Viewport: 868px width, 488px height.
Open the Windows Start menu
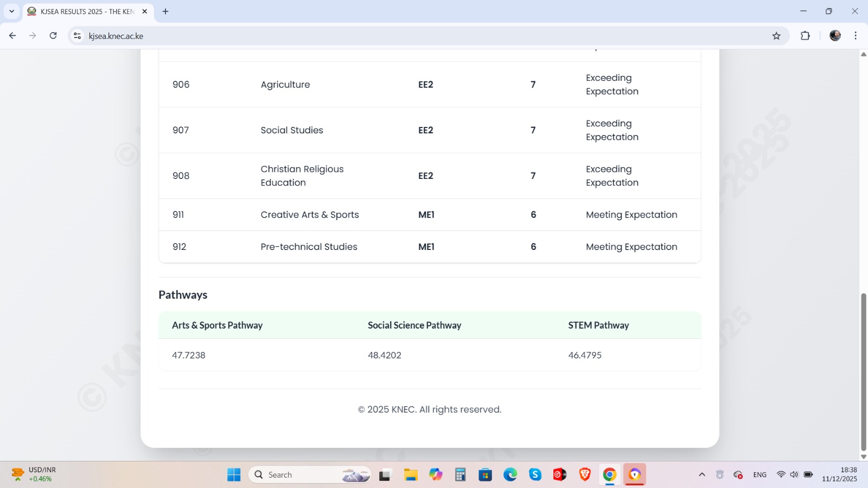pyautogui.click(x=234, y=474)
